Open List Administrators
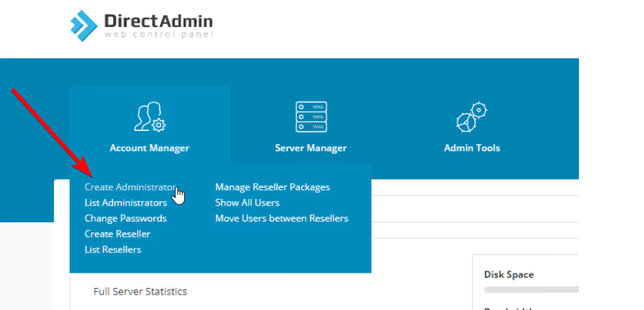 coord(126,203)
